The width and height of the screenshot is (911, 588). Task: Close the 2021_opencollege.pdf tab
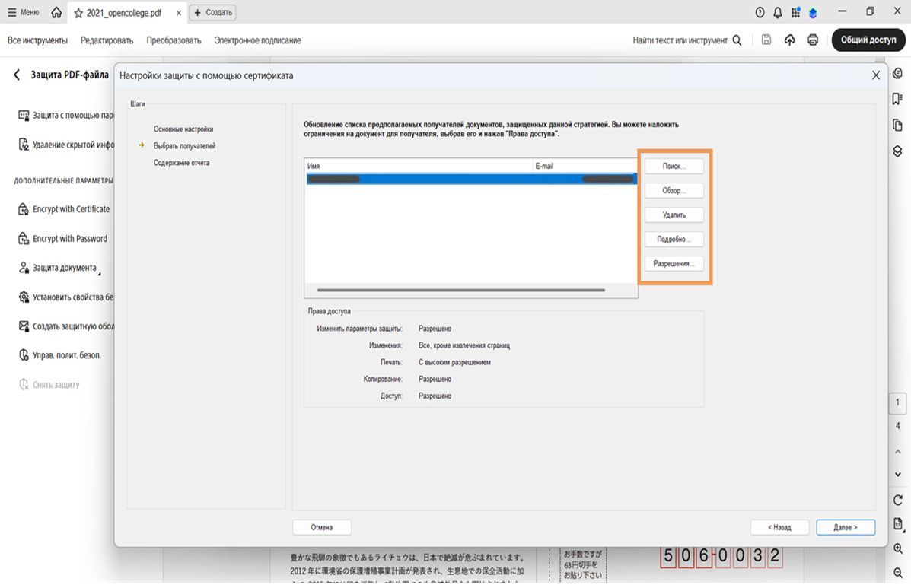tap(178, 13)
